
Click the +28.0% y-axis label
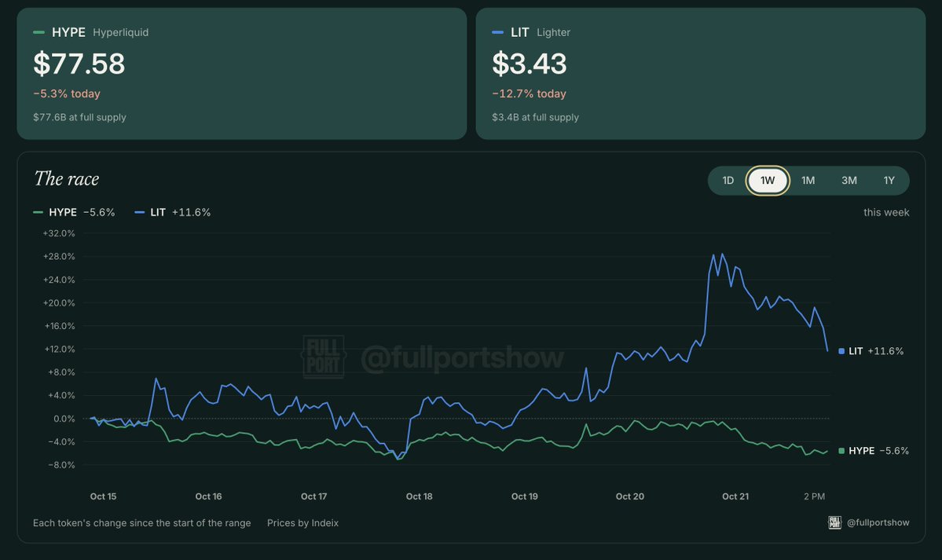pyautogui.click(x=59, y=257)
